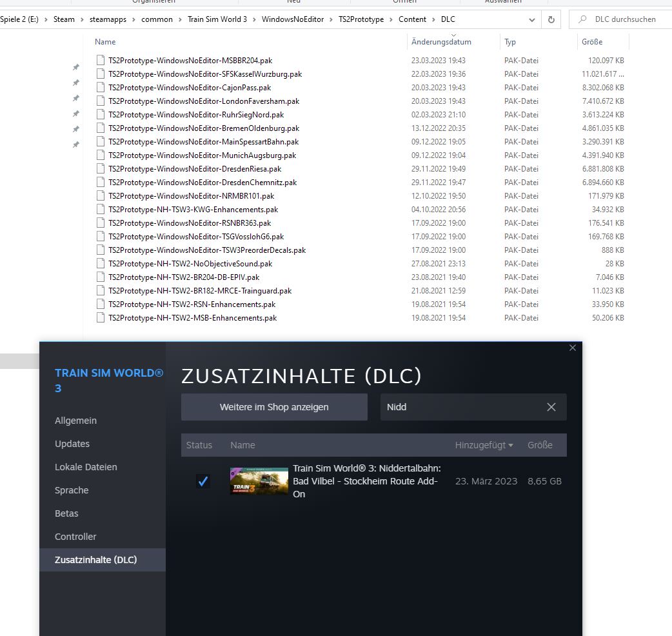Navigate to the steamapps folder in path

108,19
